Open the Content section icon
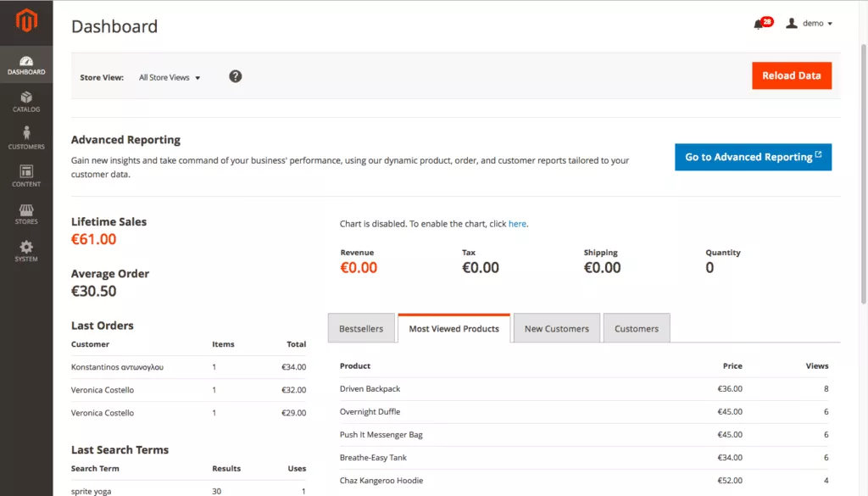868x496 pixels. [x=26, y=175]
